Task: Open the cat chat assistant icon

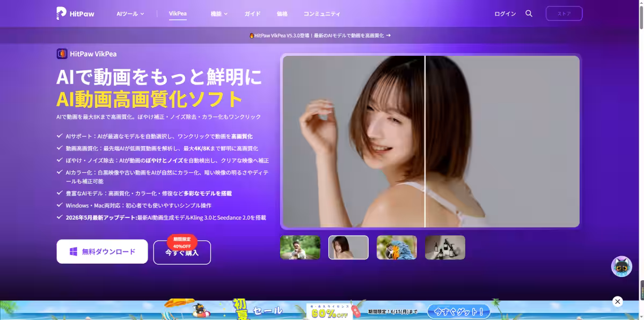Action: coord(621,266)
